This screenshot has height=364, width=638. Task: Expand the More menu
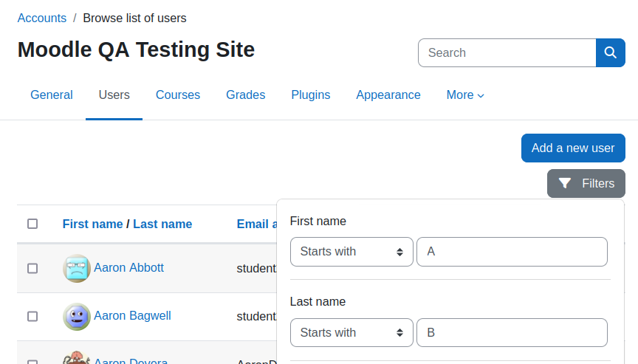tap(465, 95)
